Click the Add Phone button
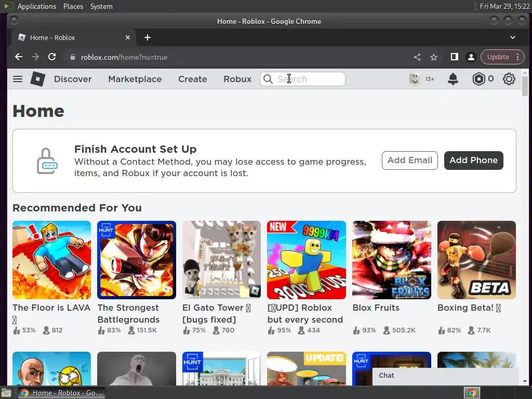This screenshot has height=399, width=532. (474, 161)
